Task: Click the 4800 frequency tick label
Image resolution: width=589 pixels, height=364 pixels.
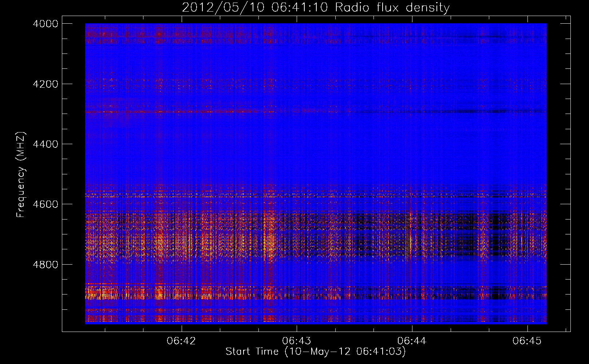Action: (46, 265)
